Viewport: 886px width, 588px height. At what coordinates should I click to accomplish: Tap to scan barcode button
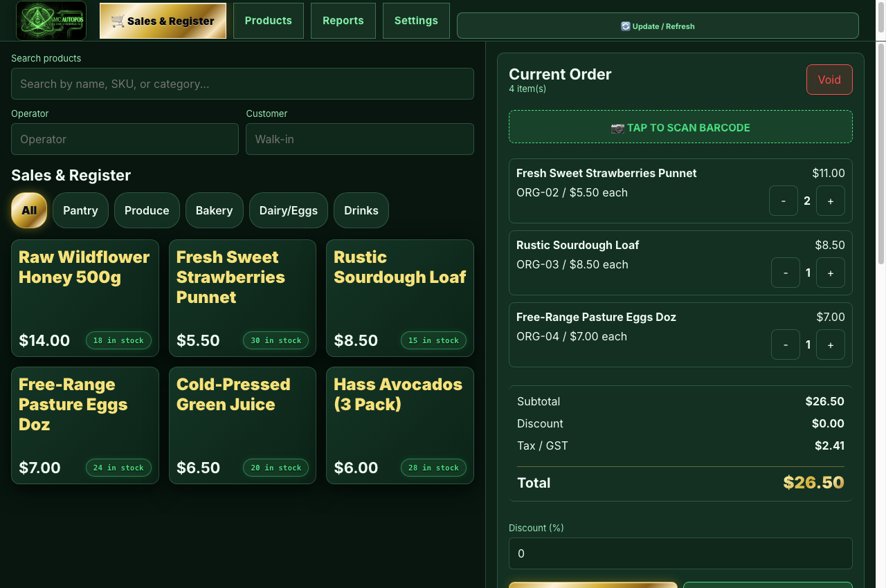(680, 127)
